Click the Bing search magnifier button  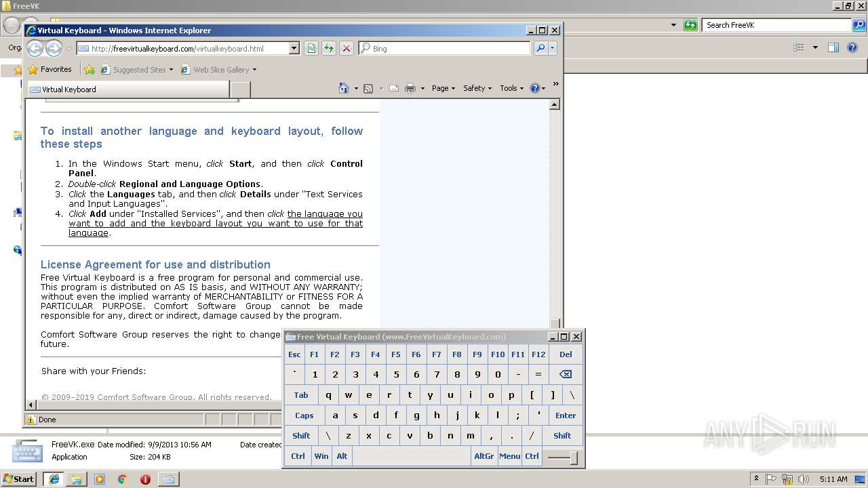point(540,48)
